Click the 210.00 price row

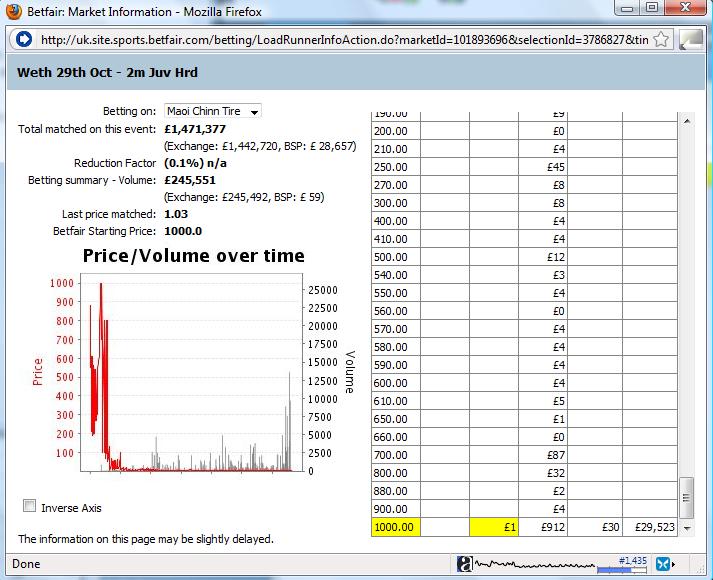tap(524, 149)
